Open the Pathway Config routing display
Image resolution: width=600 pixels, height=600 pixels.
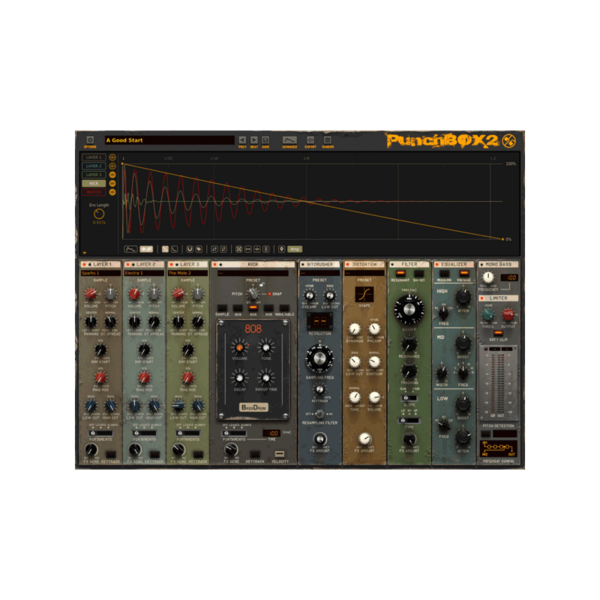click(498, 448)
